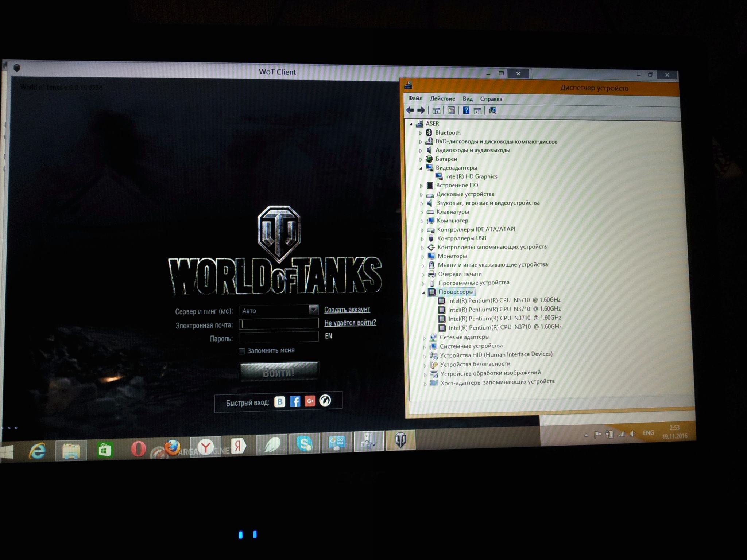Expand the 'Сетевые адаптеры' node
The width and height of the screenshot is (747, 560).
click(424, 338)
